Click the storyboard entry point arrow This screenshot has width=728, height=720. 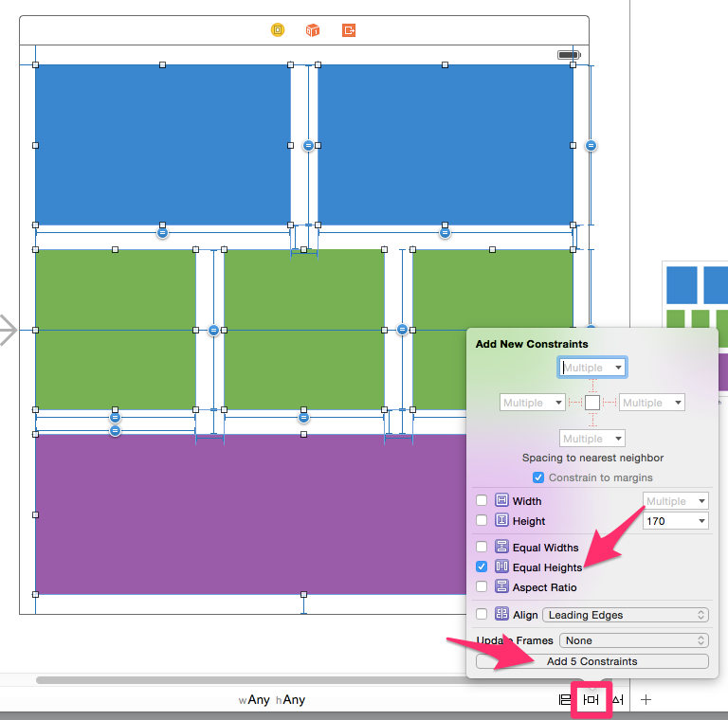click(8, 330)
